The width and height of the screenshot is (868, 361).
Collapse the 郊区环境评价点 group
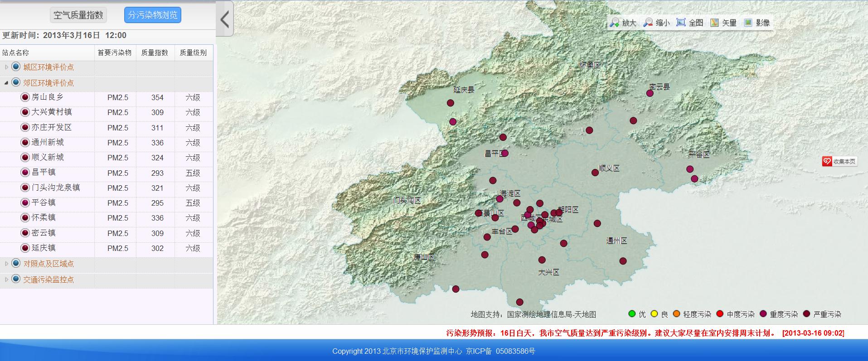click(6, 83)
